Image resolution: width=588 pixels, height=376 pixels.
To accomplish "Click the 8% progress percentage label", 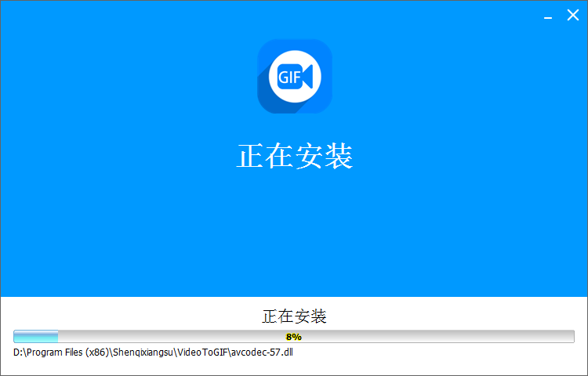I will coord(294,337).
